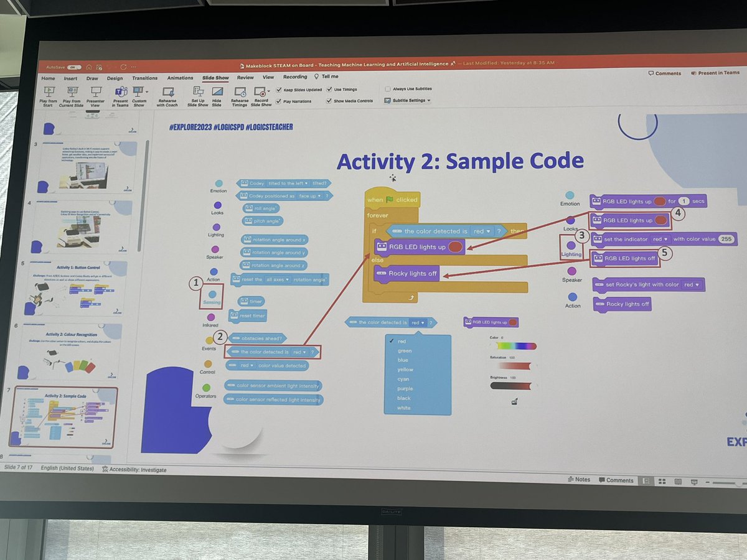
Task: Open the Insert tab
Action: click(x=70, y=78)
